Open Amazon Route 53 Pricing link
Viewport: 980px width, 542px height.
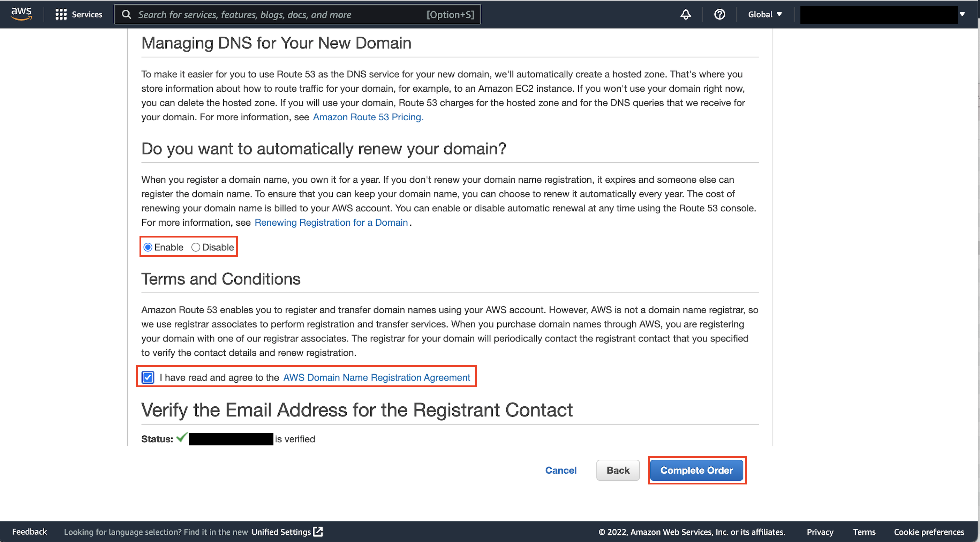(368, 117)
